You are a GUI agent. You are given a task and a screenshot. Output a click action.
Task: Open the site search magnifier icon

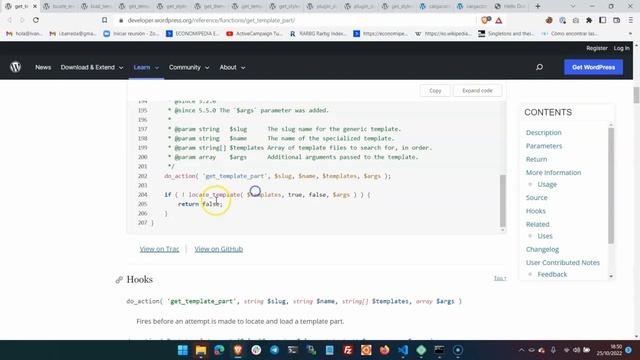coord(539,67)
